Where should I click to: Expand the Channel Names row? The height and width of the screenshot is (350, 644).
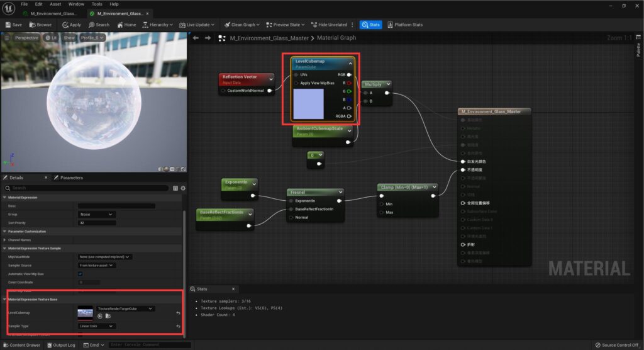coord(6,240)
